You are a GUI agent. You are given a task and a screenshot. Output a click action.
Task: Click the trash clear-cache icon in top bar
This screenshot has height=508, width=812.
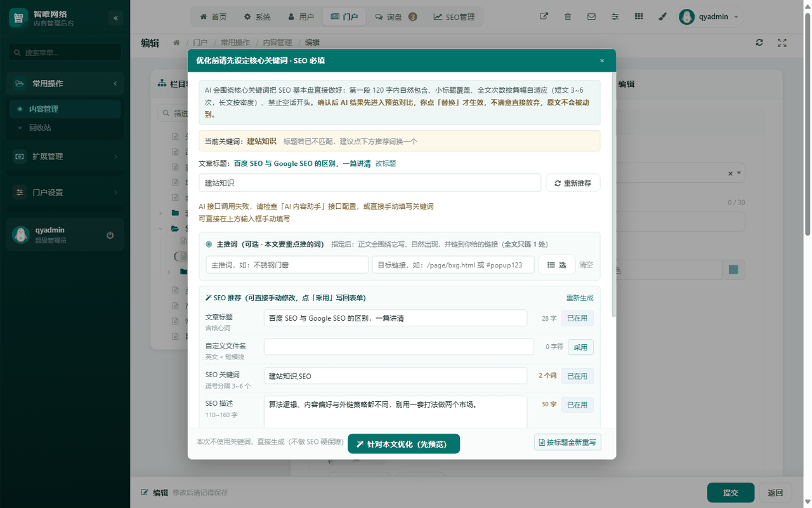pyautogui.click(x=568, y=17)
